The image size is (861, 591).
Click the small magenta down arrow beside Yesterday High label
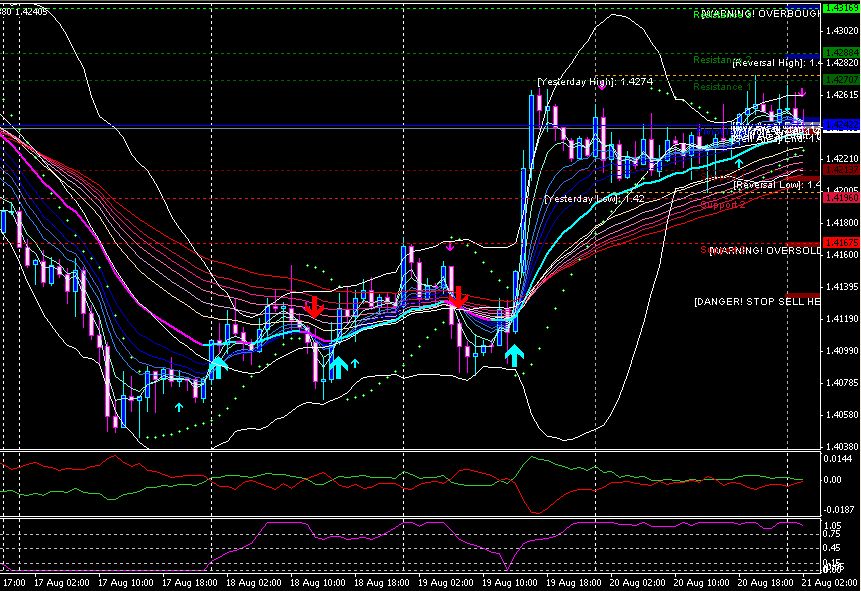click(602, 85)
